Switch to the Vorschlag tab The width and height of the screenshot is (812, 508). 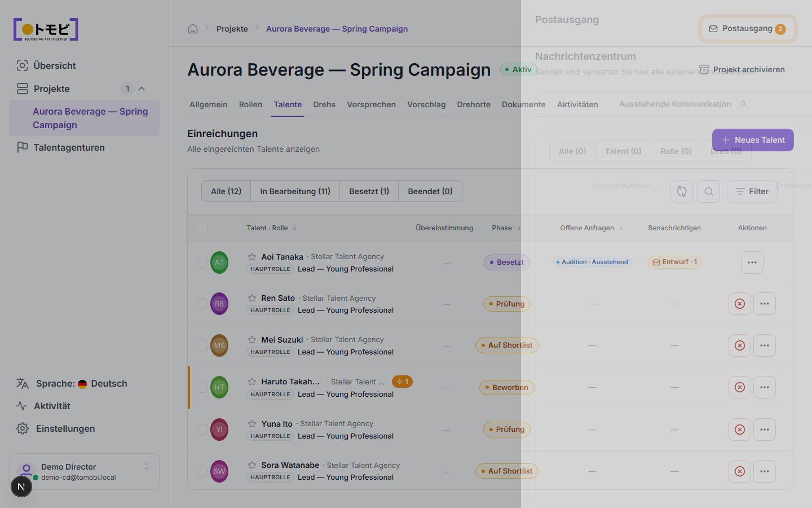point(426,104)
